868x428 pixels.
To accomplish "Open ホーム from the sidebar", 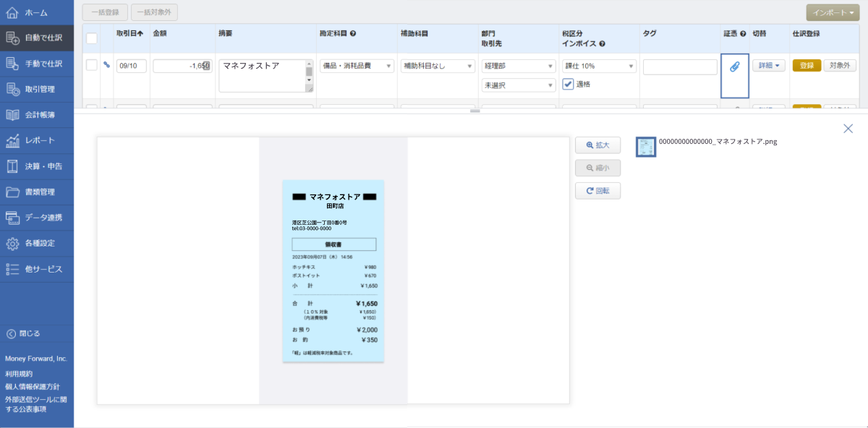I will click(37, 13).
